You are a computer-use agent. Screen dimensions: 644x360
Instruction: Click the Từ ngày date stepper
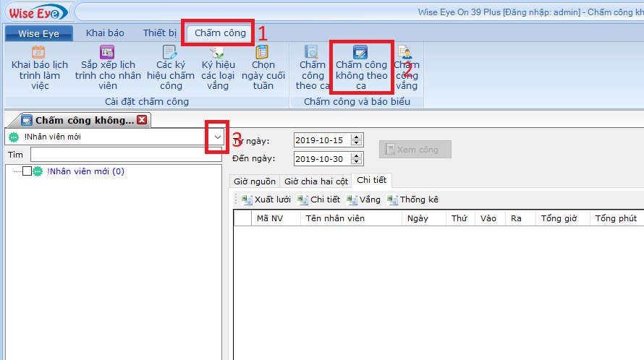pyautogui.click(x=356, y=140)
